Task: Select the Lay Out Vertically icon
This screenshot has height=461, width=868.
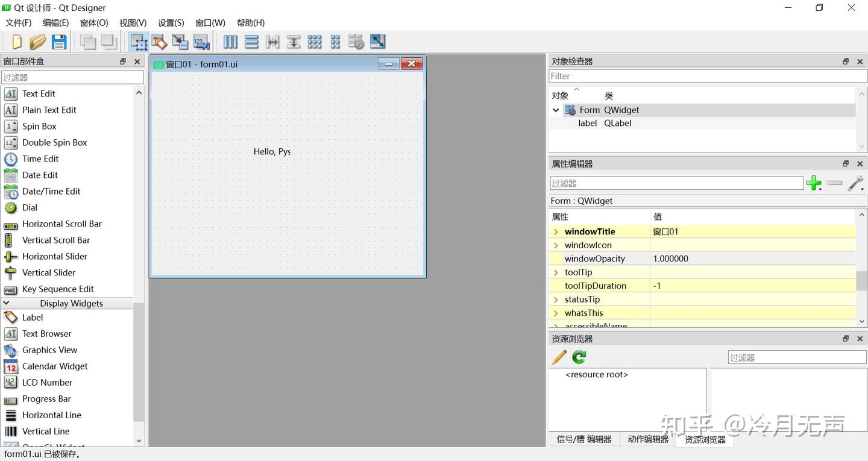Action: pos(251,42)
